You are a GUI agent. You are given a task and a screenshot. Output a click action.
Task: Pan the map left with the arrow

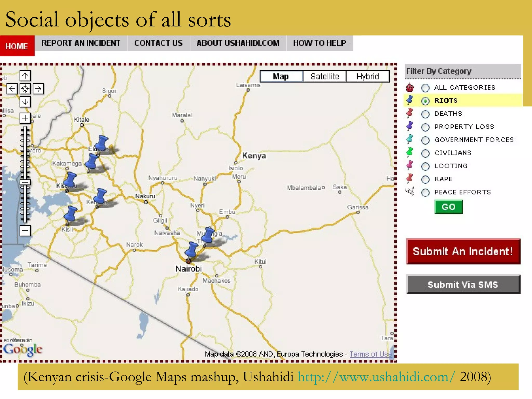[12, 89]
